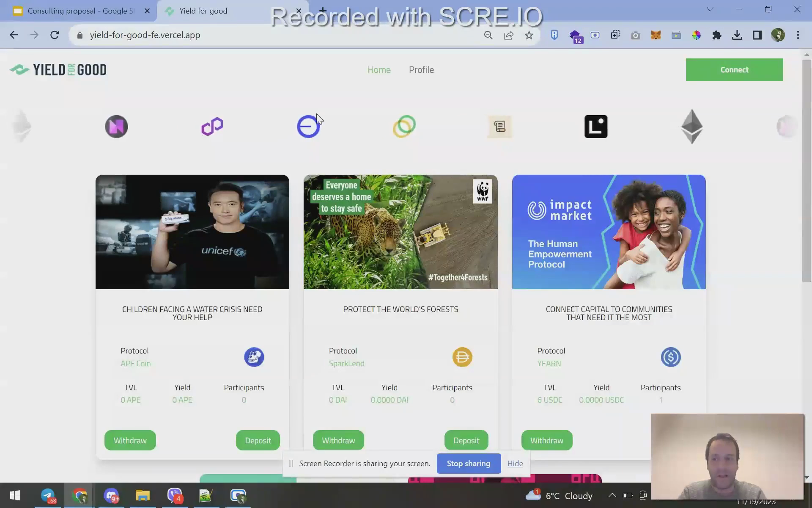The width and height of the screenshot is (812, 508).
Task: Select the black L chain icon
Action: [x=596, y=126]
